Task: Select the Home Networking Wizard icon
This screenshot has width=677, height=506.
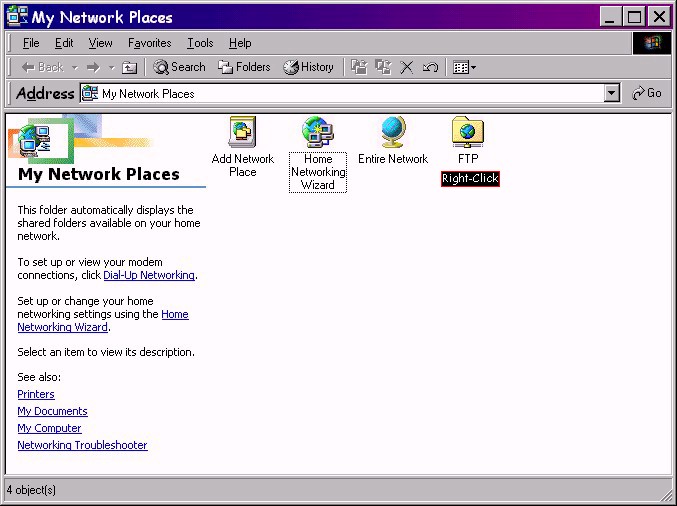Action: click(x=318, y=133)
